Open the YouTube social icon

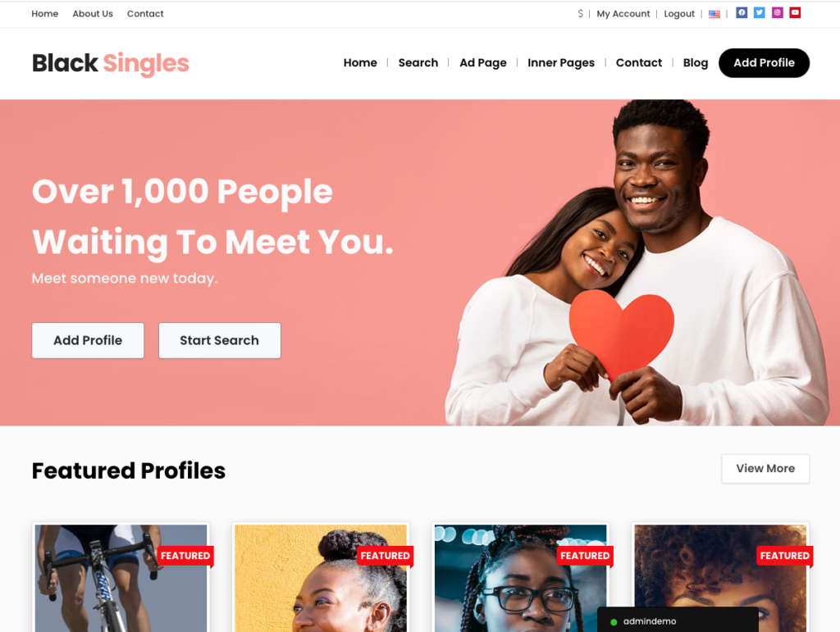pos(795,13)
